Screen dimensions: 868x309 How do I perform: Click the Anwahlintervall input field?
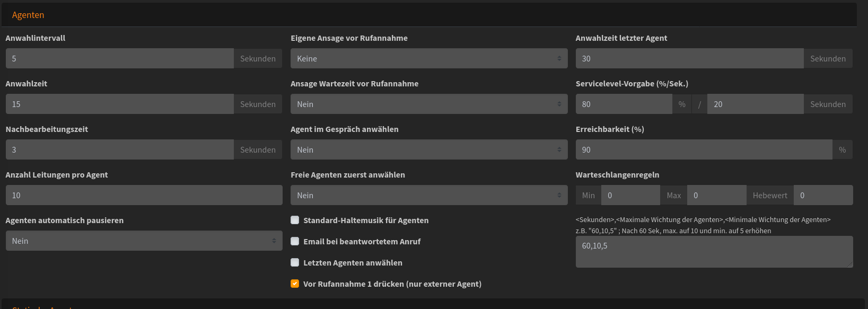tap(119, 58)
